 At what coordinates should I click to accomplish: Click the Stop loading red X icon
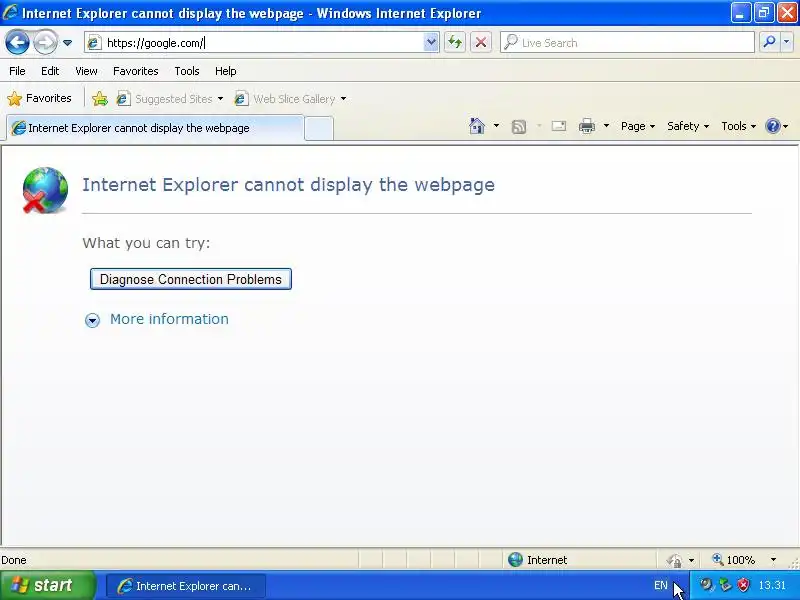(481, 42)
